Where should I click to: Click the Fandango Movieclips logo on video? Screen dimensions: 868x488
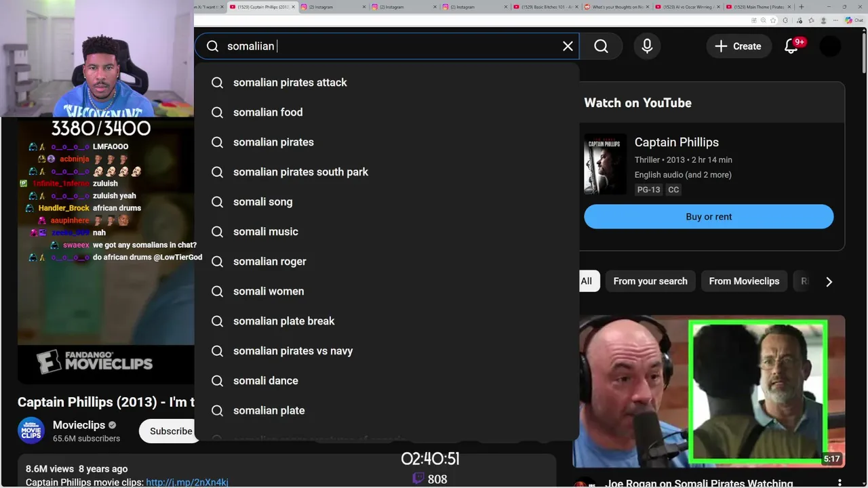tap(95, 361)
